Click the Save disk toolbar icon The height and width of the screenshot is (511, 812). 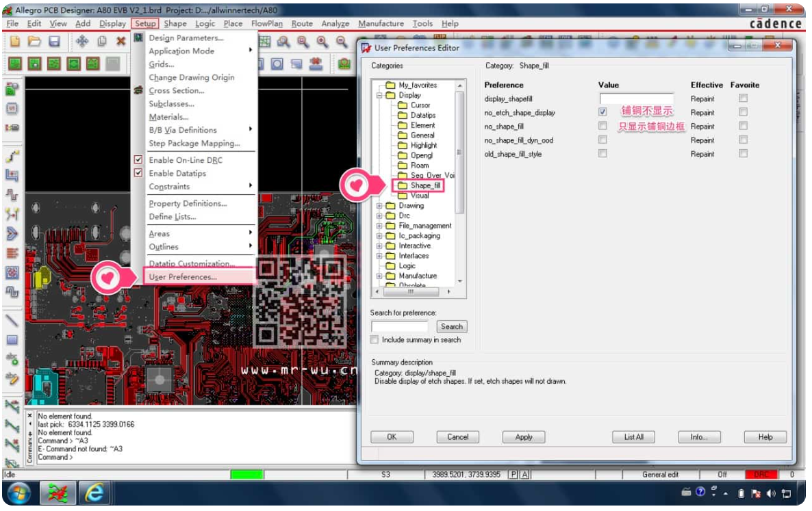(x=54, y=41)
